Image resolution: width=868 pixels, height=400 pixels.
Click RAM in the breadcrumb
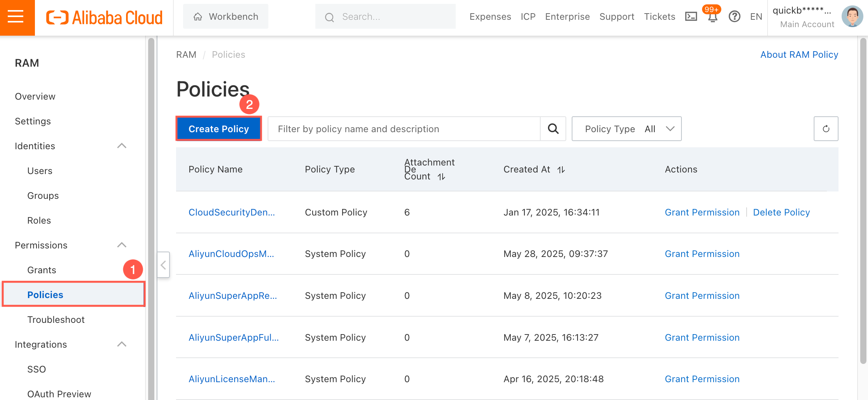(x=186, y=55)
